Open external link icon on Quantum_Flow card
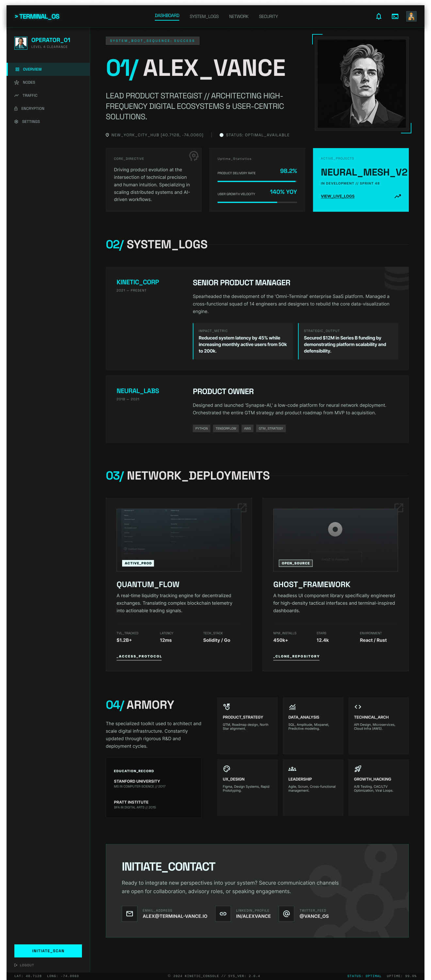 point(242,508)
